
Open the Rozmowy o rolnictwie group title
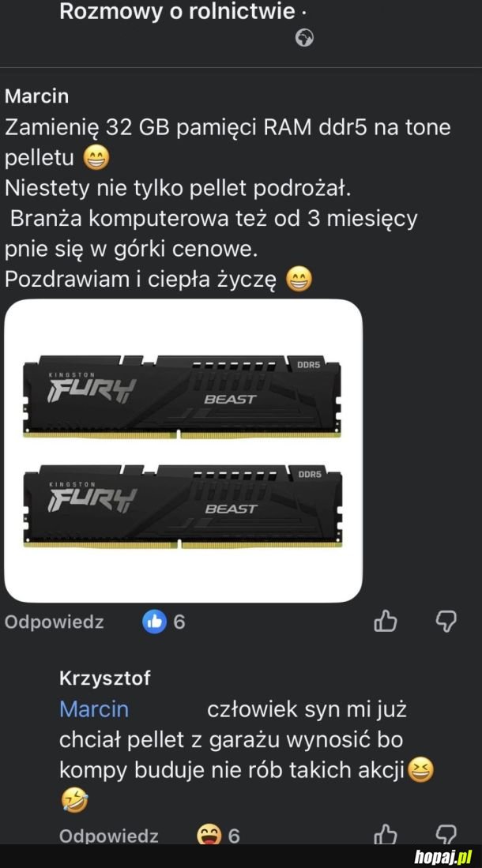tap(177, 11)
